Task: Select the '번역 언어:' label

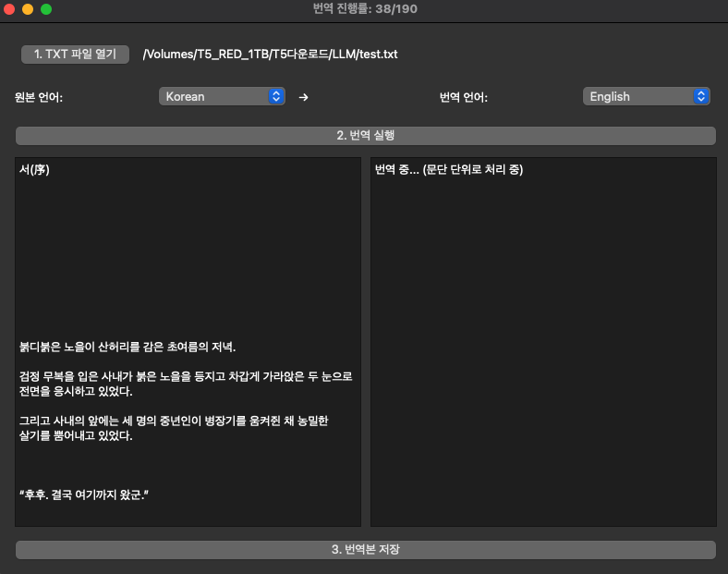Action: coord(464,97)
